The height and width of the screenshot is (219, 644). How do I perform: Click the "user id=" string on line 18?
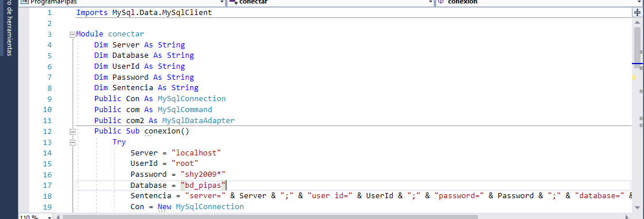point(330,196)
